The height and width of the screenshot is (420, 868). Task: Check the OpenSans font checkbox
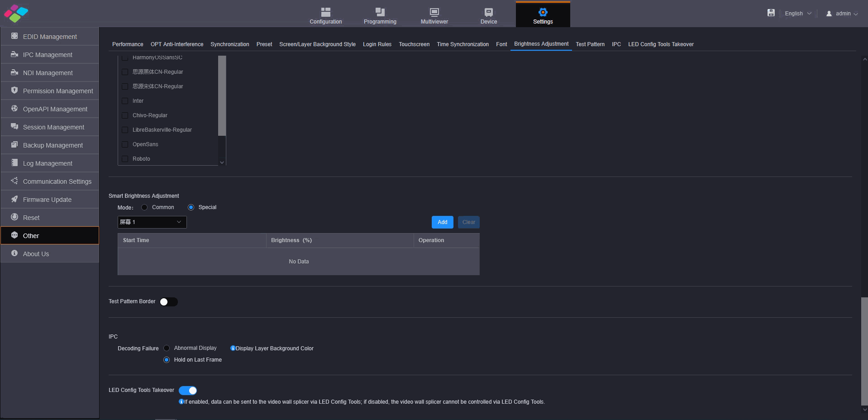coord(125,144)
